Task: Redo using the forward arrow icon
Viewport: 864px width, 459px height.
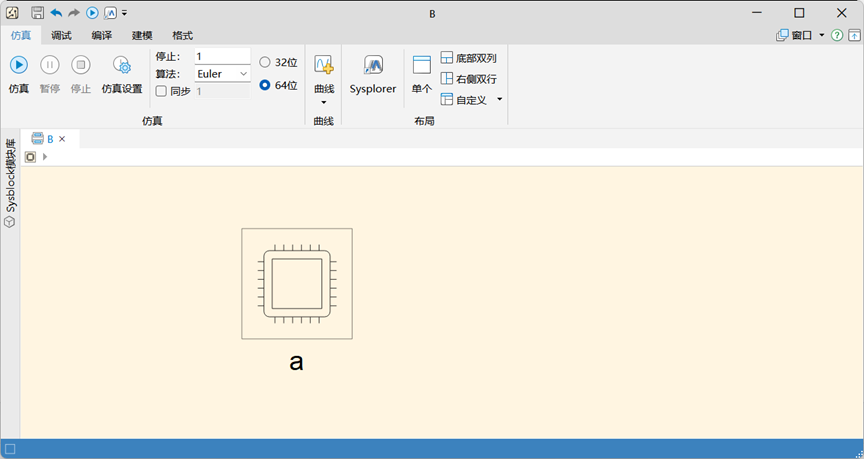Action: [74, 13]
